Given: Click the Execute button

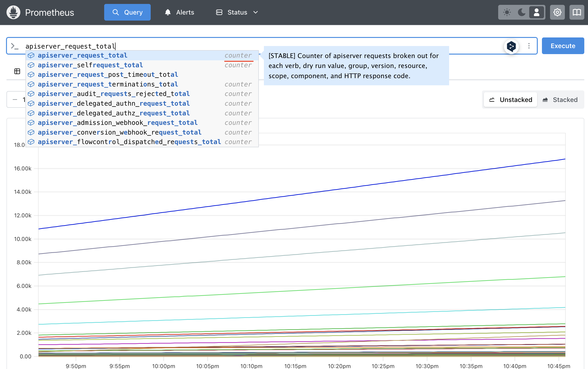Looking at the screenshot, I should coord(563,46).
